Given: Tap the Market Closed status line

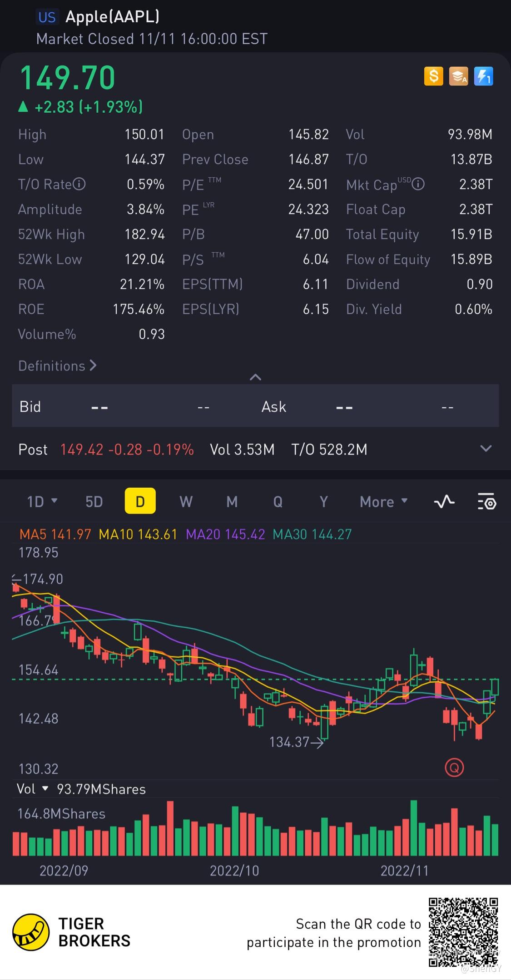Looking at the screenshot, I should point(152,39).
